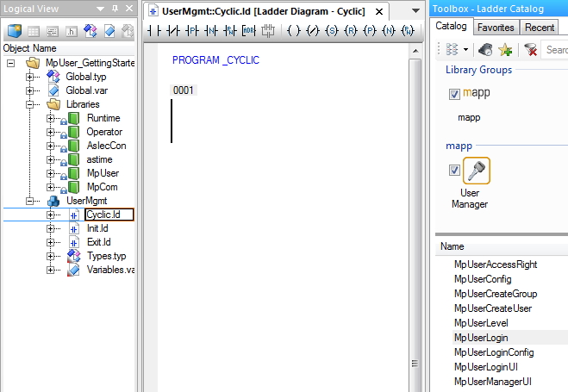The height and width of the screenshot is (392, 568).
Task: Toggle the User Manager checkbox
Action: tap(453, 171)
